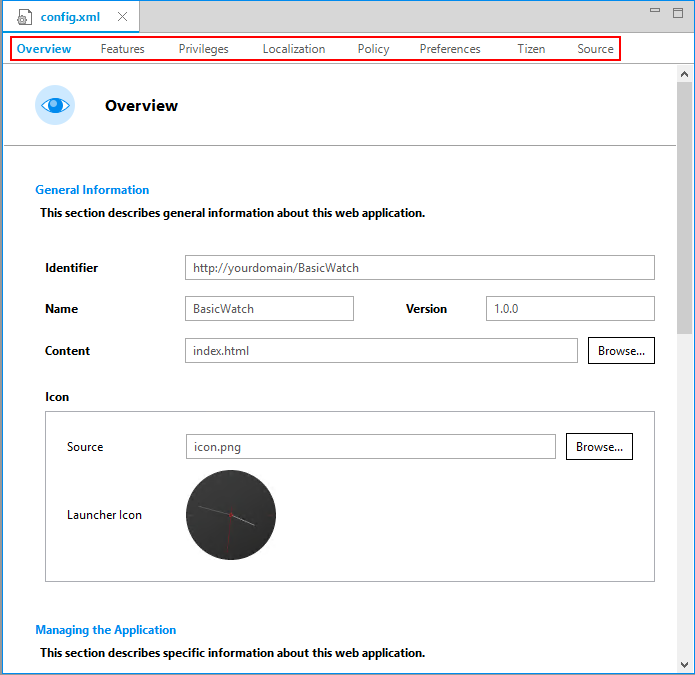This screenshot has height=675, width=695.
Task: Open the Privileges tab
Action: pyautogui.click(x=203, y=49)
